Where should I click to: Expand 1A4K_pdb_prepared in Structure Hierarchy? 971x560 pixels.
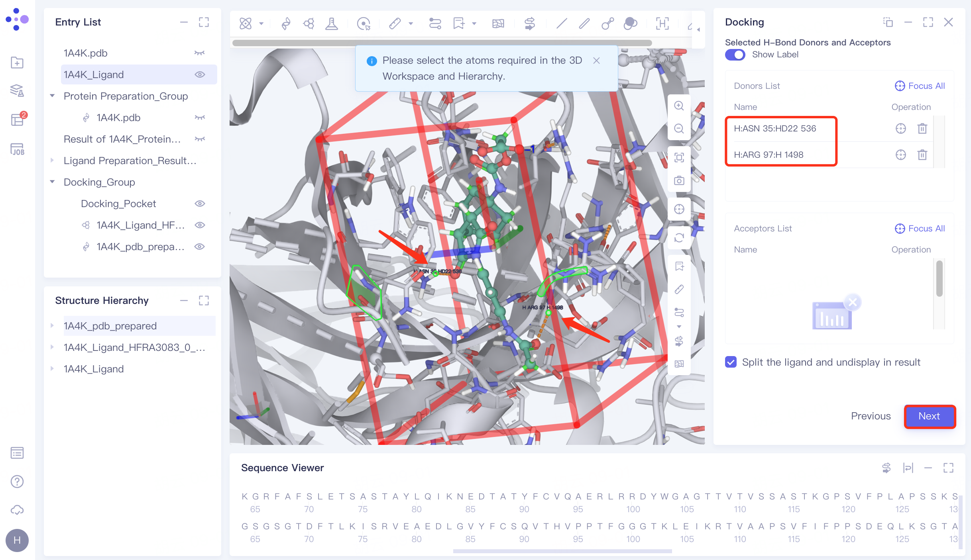52,326
